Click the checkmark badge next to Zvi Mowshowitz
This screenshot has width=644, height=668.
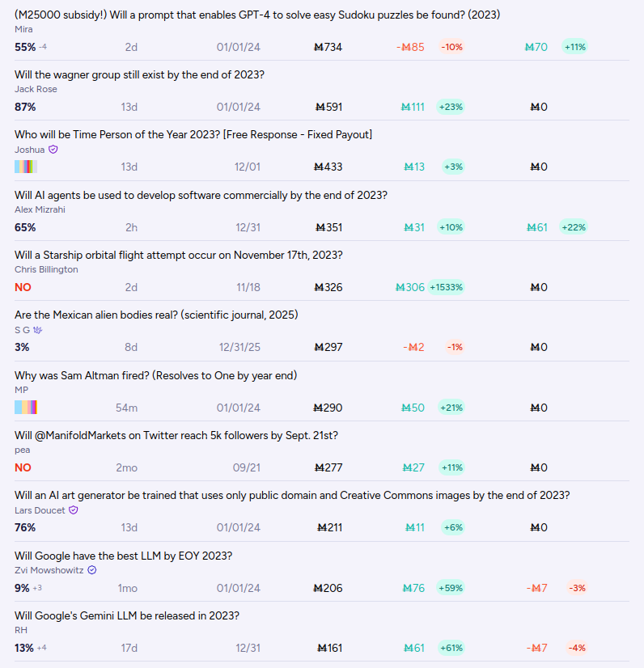click(x=92, y=570)
